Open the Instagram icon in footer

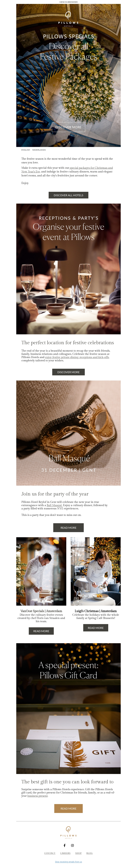[72, 845]
